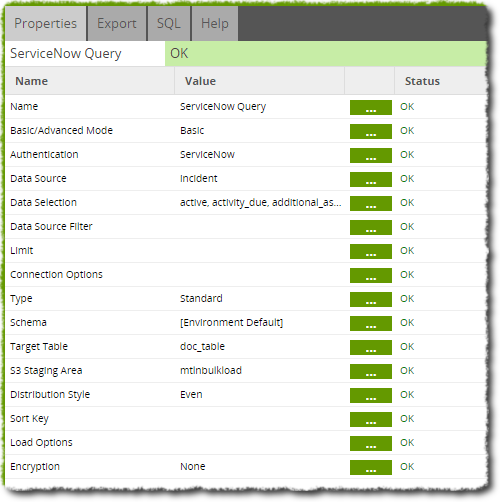Open Sort Key editor button

pyautogui.click(x=371, y=420)
